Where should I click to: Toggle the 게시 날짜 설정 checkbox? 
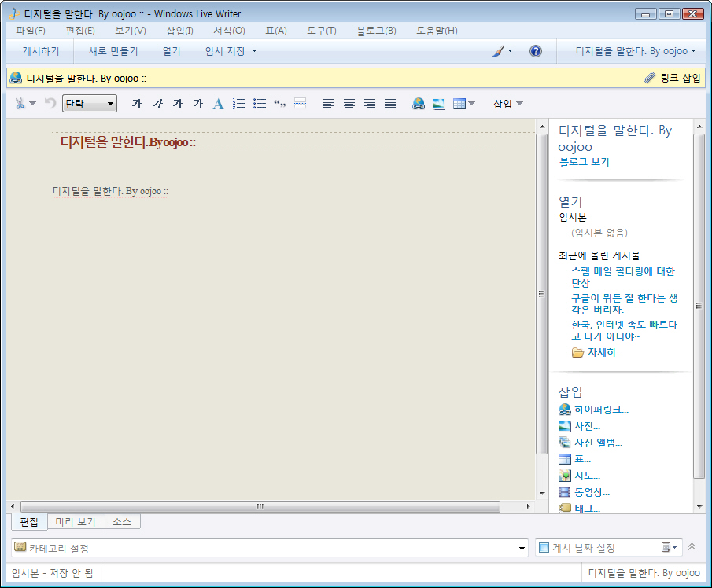point(544,548)
